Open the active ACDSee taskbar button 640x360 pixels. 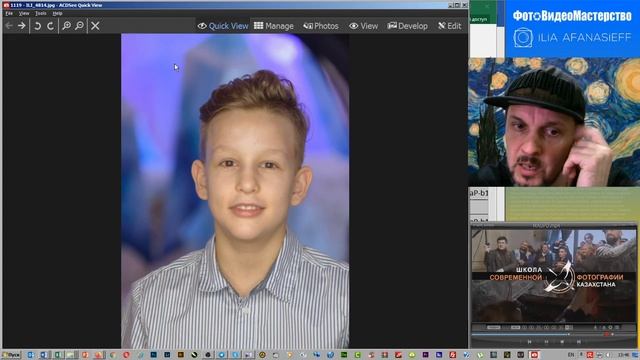[534, 355]
